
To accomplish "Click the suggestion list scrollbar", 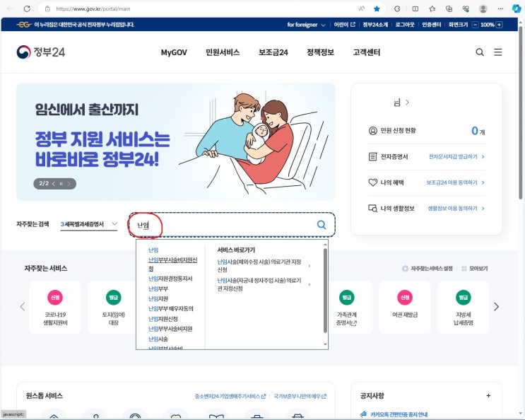I will pyautogui.click(x=325, y=291).
